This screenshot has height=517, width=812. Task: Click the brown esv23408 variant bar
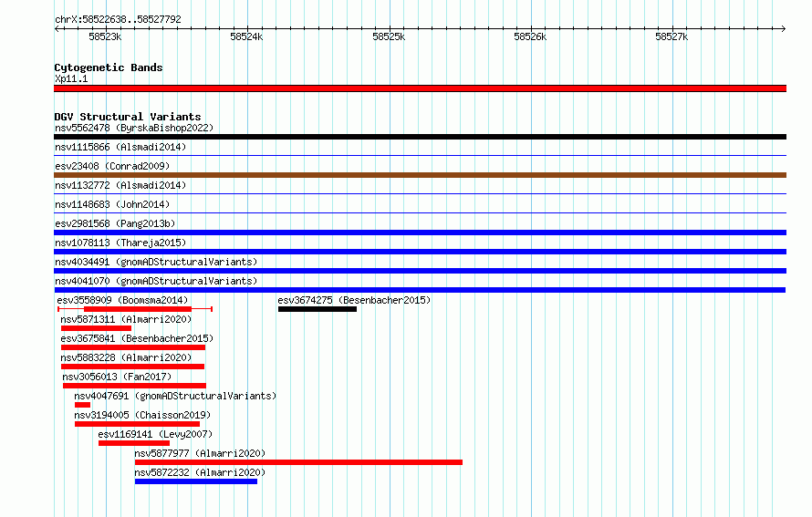point(420,175)
